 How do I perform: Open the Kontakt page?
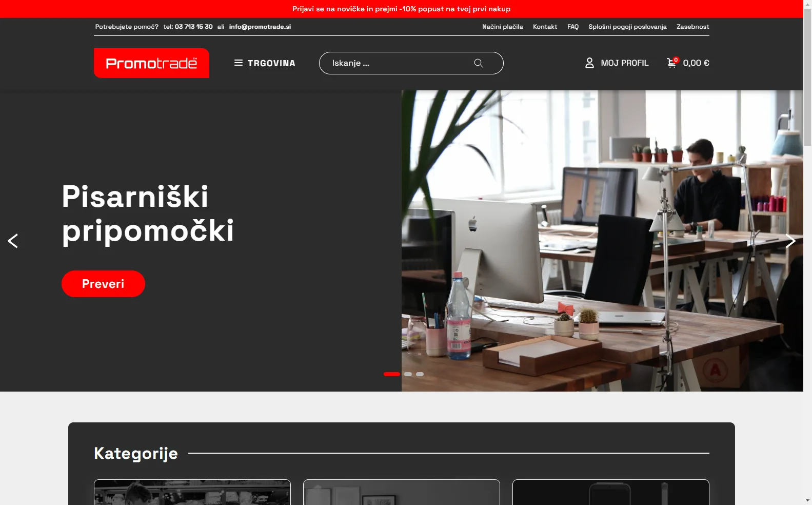coord(545,27)
